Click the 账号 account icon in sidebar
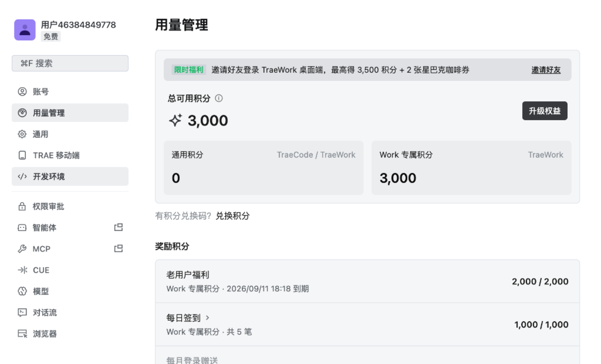Screen dimensions: 601x364 click(22, 92)
